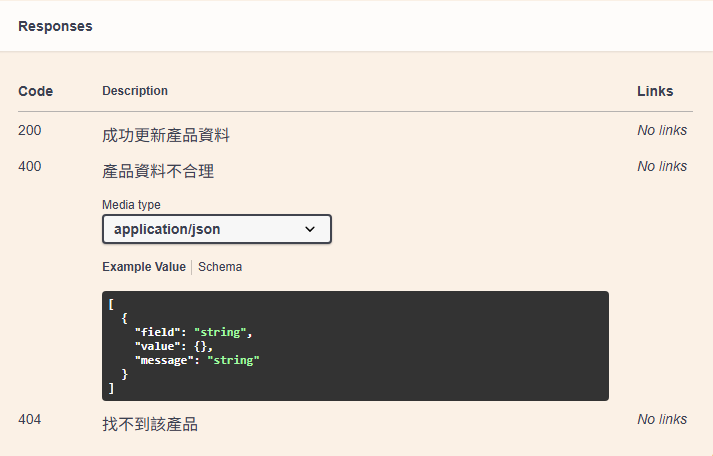
Task: Click the 找不到該產品 description
Action: [150, 424]
